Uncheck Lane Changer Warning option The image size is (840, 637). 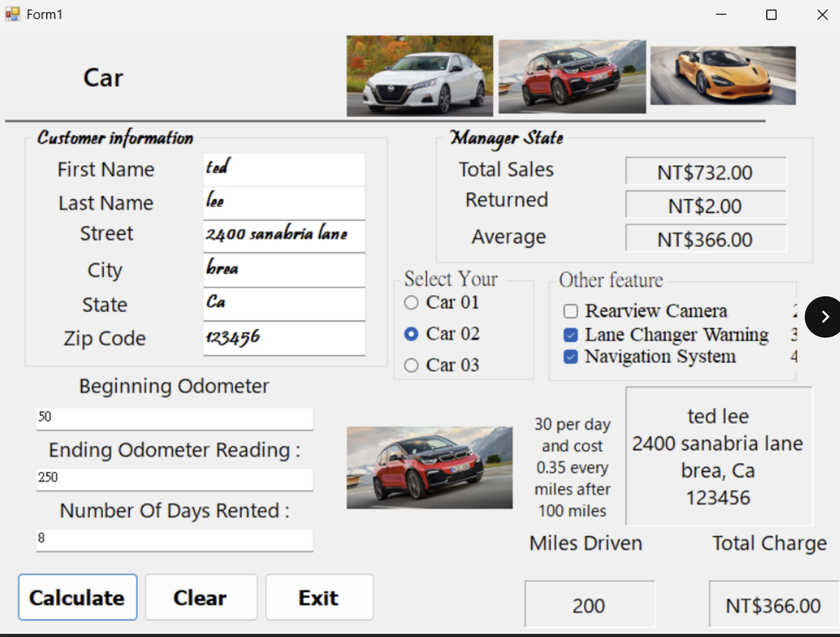[571, 335]
